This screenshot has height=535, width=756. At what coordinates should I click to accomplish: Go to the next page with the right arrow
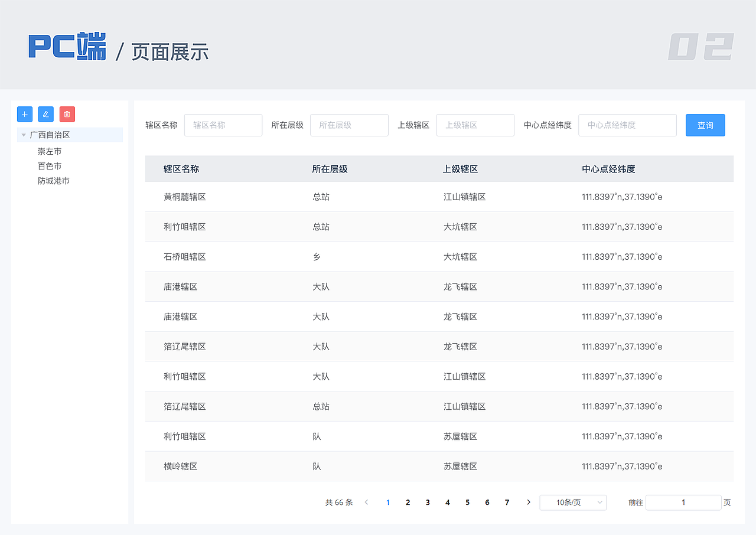coord(528,502)
